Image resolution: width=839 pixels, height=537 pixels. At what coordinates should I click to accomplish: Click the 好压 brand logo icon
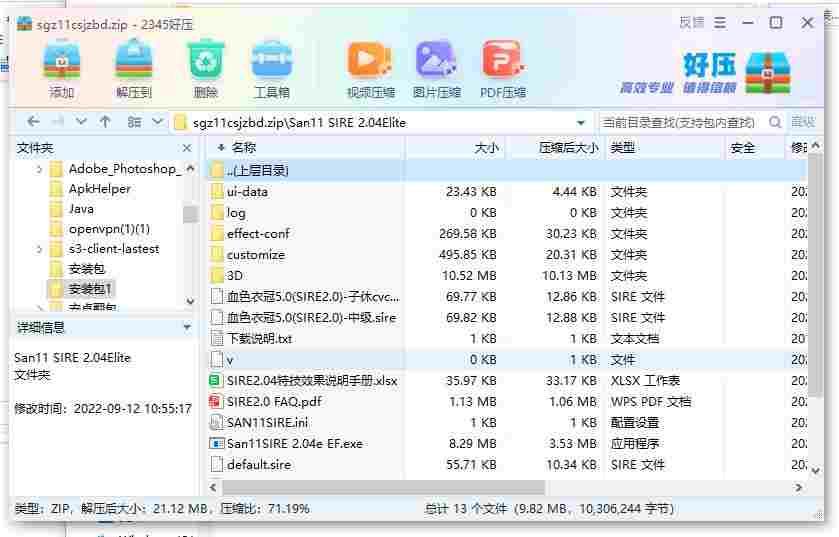tap(768, 73)
